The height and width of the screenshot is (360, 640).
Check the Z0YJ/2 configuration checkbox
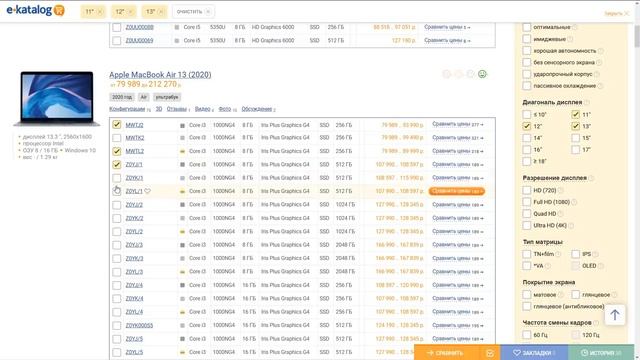click(x=117, y=204)
